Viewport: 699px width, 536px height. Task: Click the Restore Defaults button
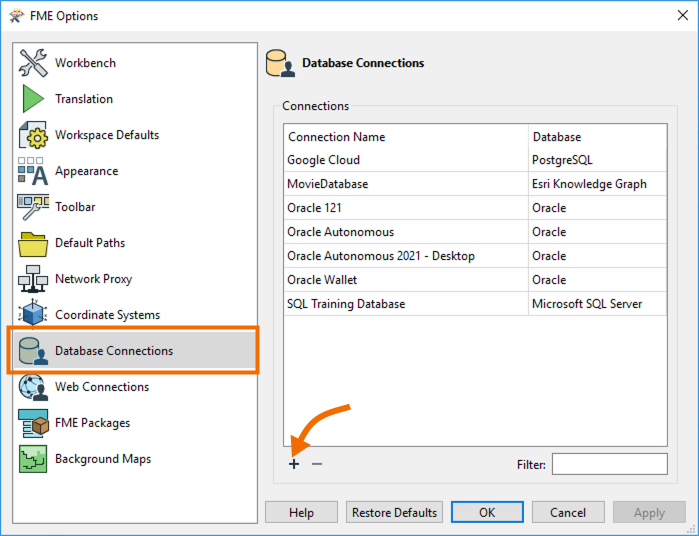tap(394, 512)
